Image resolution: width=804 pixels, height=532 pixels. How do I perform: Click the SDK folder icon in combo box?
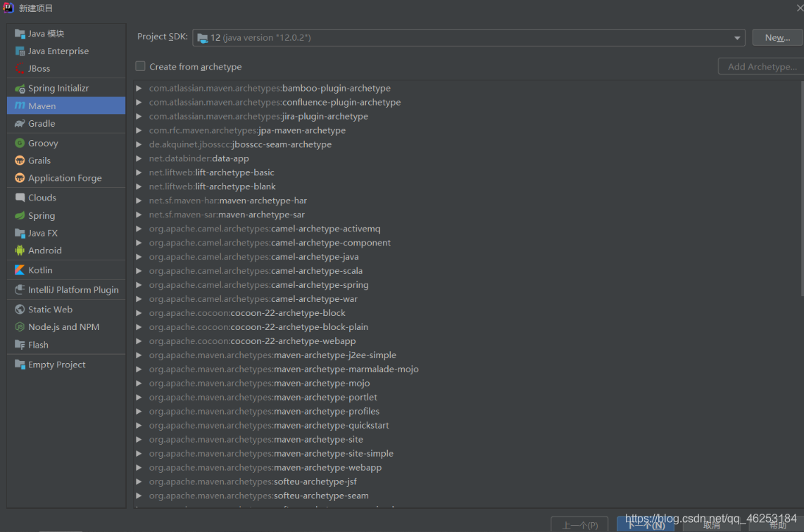click(x=203, y=38)
